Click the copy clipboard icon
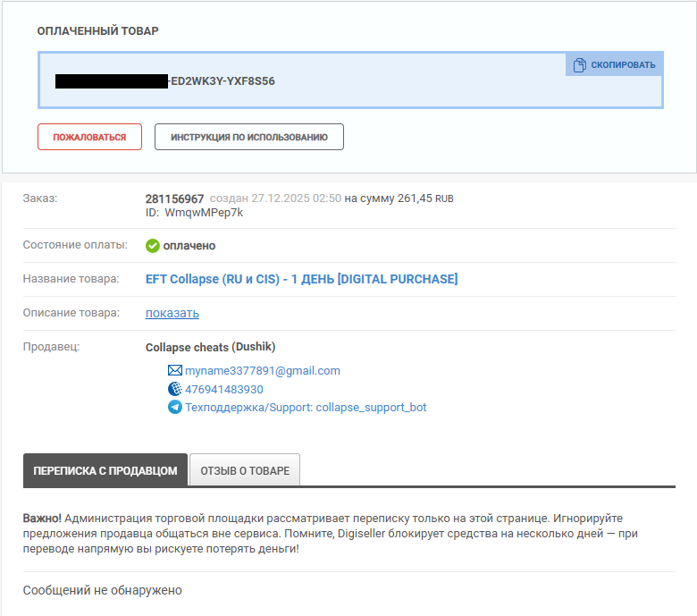The width and height of the screenshot is (697, 616). tap(579, 65)
